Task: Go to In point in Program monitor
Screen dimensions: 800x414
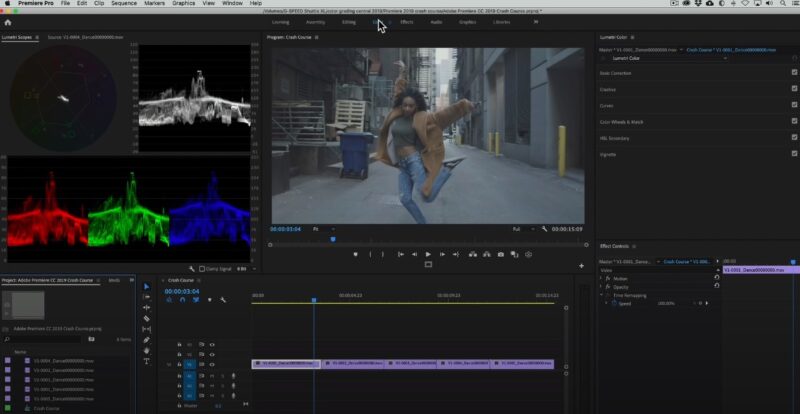Action: point(402,254)
